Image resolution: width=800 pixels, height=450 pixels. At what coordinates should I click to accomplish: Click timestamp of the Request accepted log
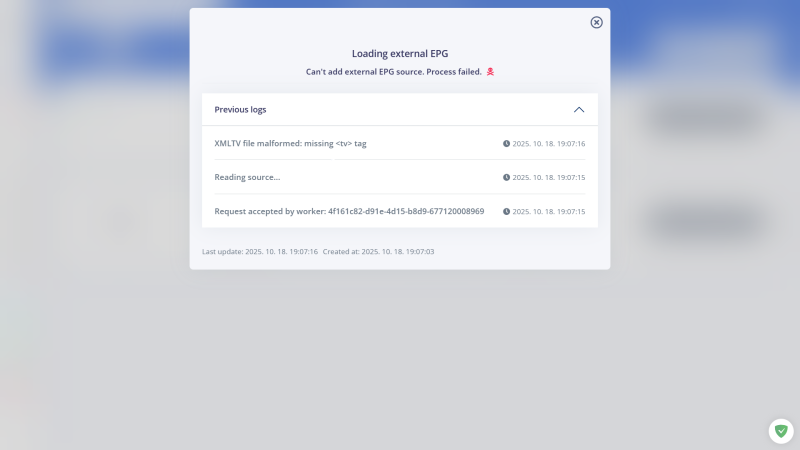549,212
